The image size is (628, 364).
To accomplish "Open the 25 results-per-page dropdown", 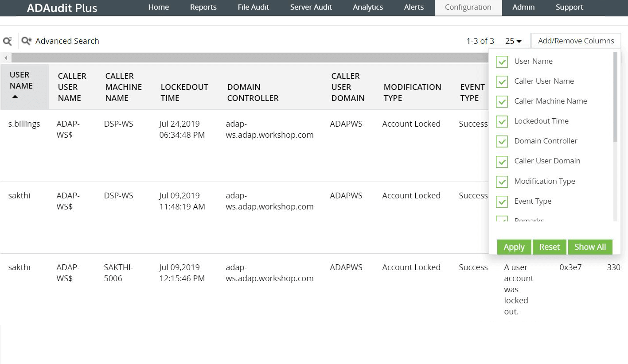I will tap(512, 41).
